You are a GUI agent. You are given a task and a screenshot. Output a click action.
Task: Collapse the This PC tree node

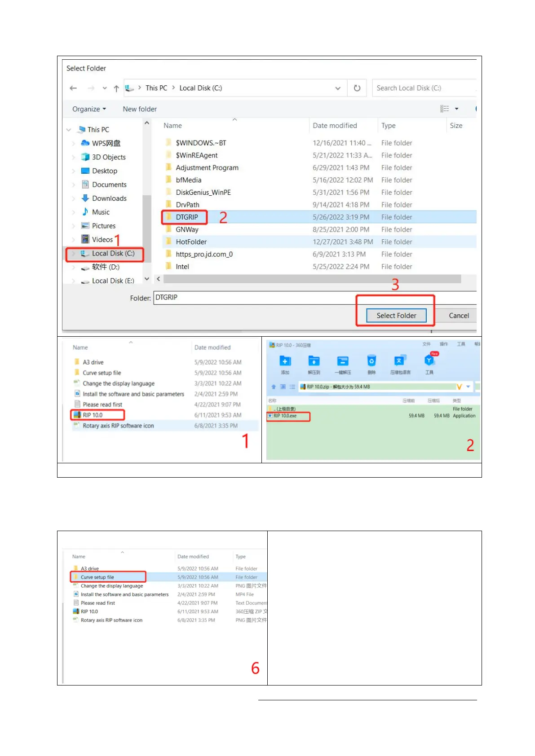click(x=69, y=130)
